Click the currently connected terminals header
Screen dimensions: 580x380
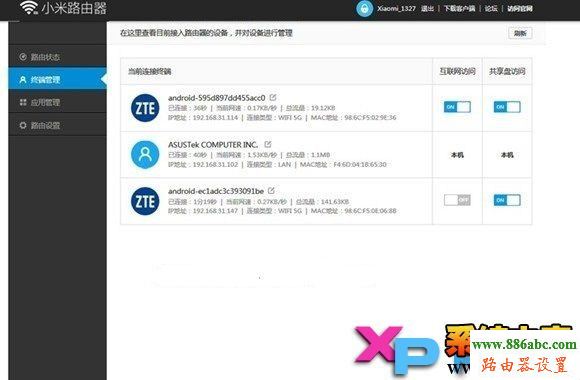point(150,71)
